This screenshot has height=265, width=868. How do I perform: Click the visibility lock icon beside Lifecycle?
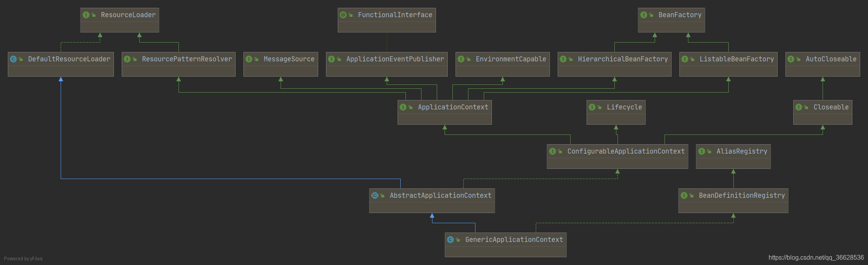click(x=600, y=107)
